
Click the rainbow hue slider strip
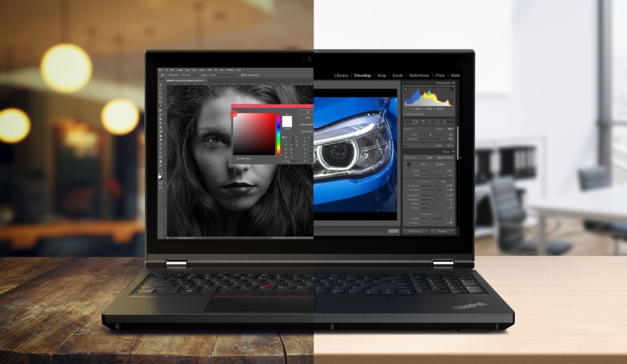[x=279, y=134]
